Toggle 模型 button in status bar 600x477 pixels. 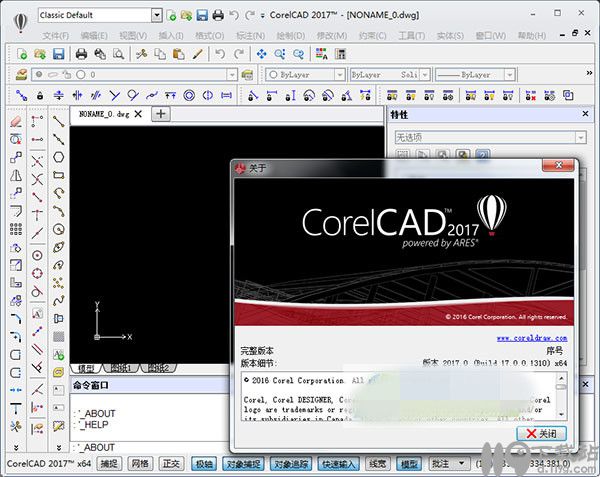[409, 464]
